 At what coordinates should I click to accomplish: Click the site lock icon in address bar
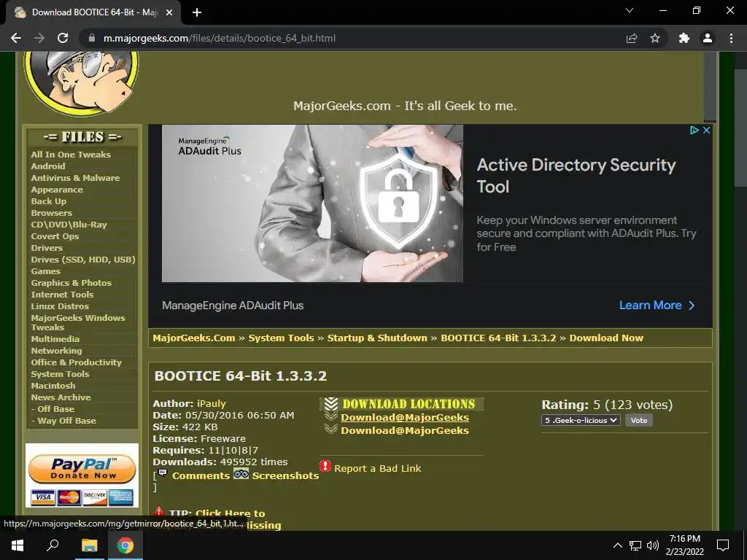point(92,38)
